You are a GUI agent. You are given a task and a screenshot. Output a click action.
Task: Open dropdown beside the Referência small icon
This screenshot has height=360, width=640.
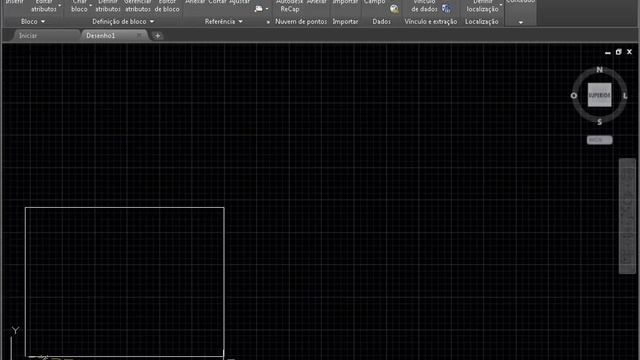pos(267,9)
